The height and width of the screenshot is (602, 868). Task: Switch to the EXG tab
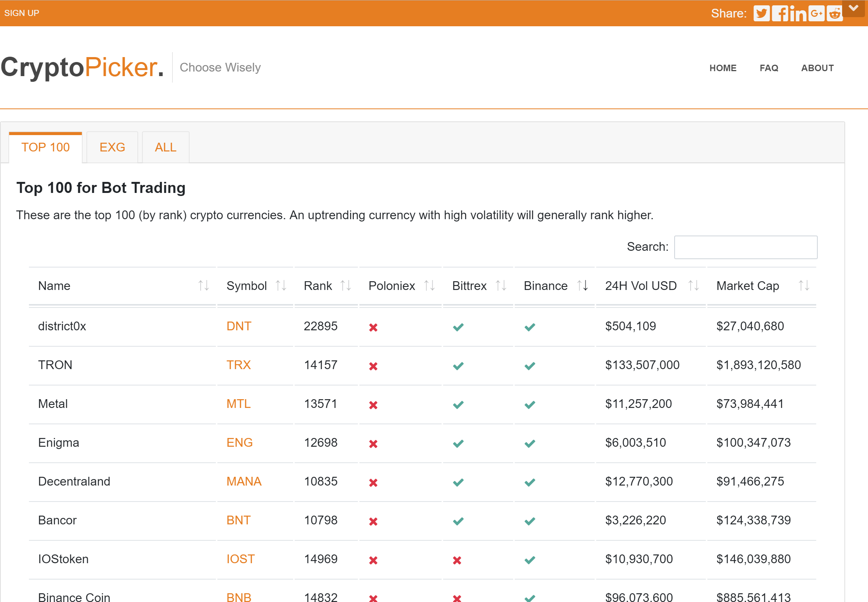pos(112,147)
